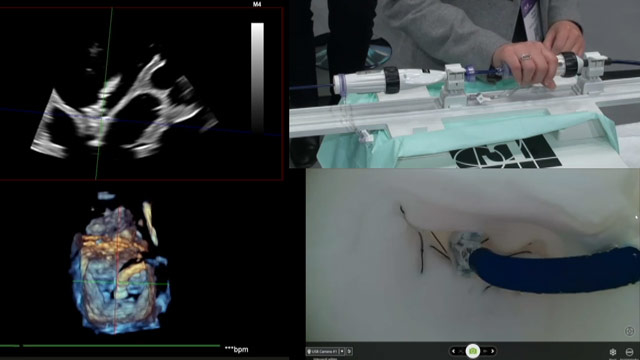
Task: Click the left arrow beside the capture button
Action: 453,351
